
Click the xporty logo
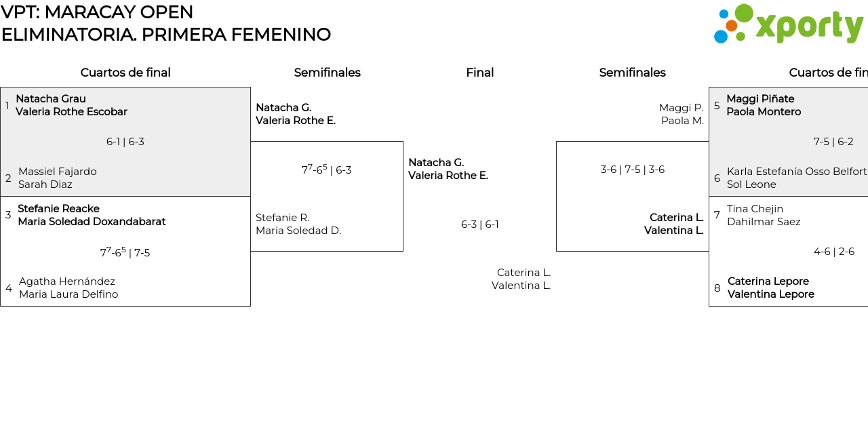pyautogui.click(x=789, y=24)
